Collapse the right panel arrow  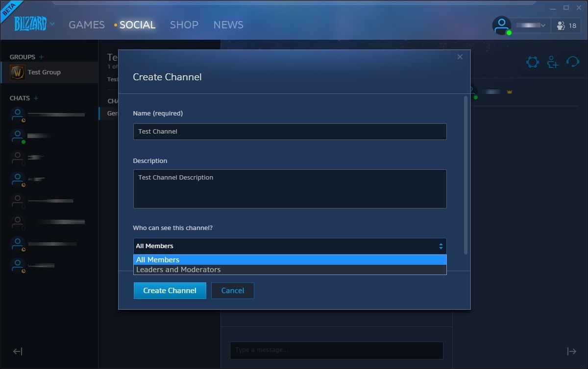[571, 351]
